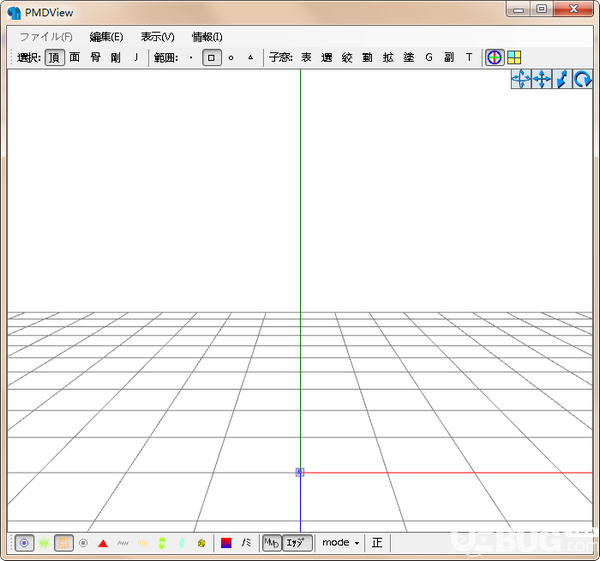Toggle the pale yellow bracket icon
600x561 pixels.
(142, 543)
